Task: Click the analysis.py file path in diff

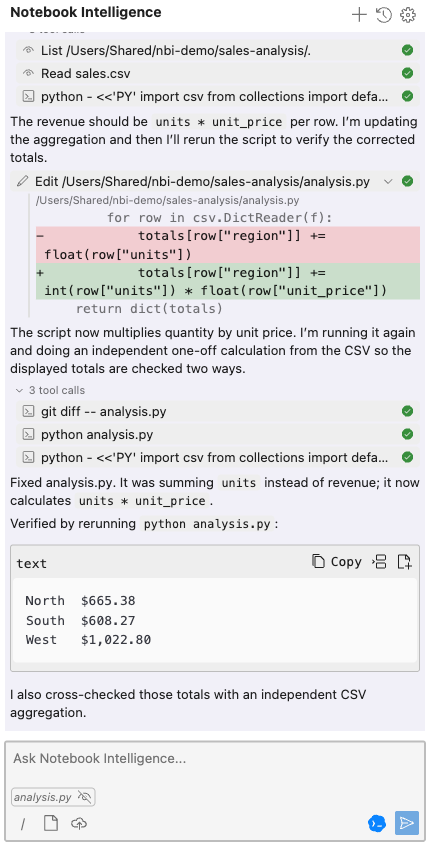Action: pos(167,201)
